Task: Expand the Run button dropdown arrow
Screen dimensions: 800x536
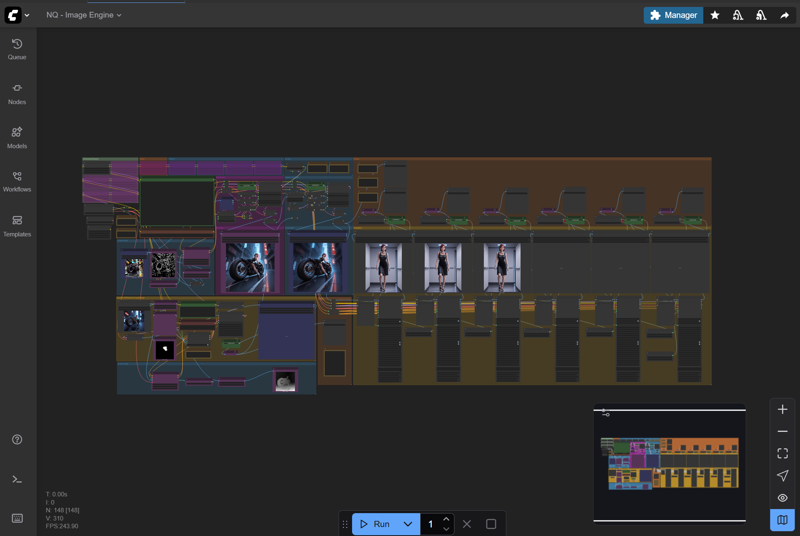Action: click(x=408, y=524)
